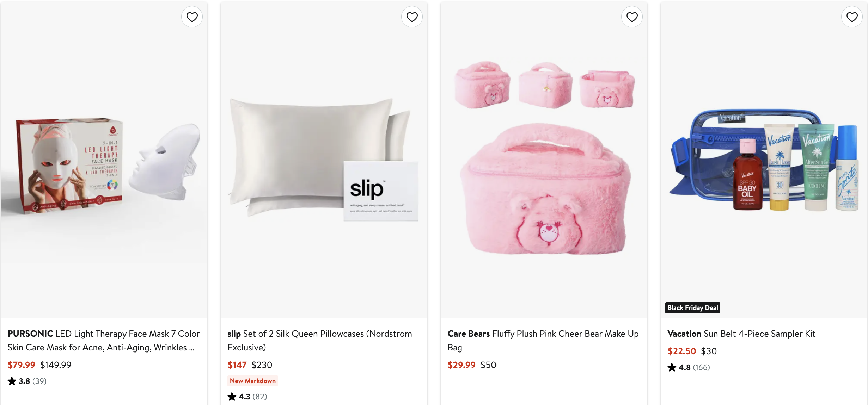Click the slip silk pillowcases product image

pos(324,158)
